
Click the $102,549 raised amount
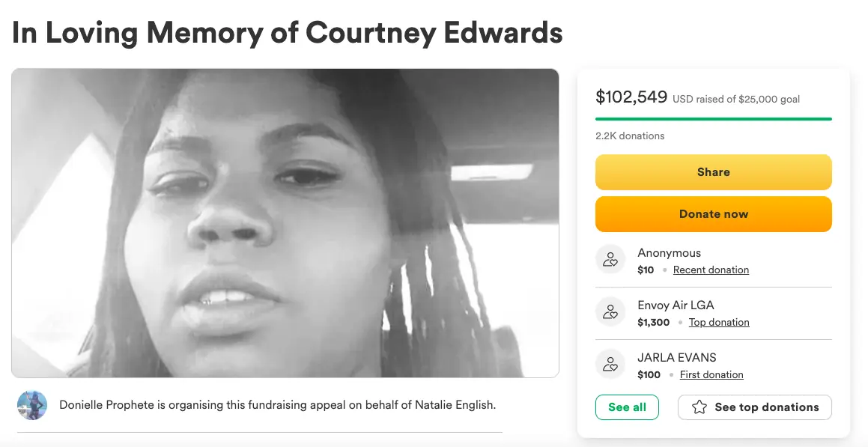click(x=631, y=97)
